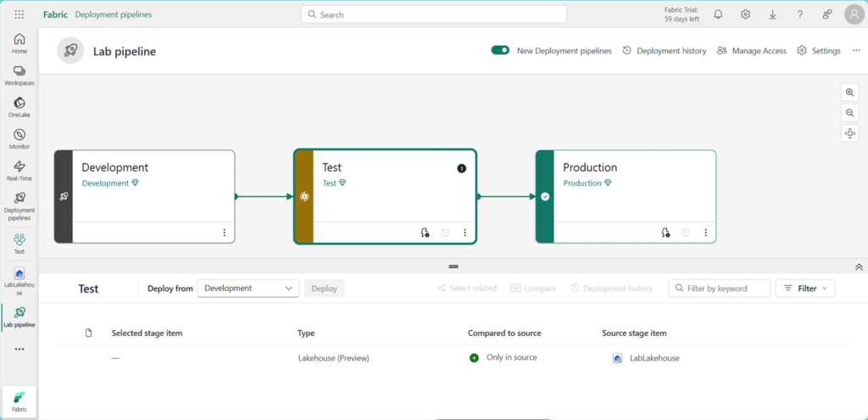This screenshot has height=420, width=868.
Task: Go to Workspaces in the sidebar
Action: (x=19, y=75)
